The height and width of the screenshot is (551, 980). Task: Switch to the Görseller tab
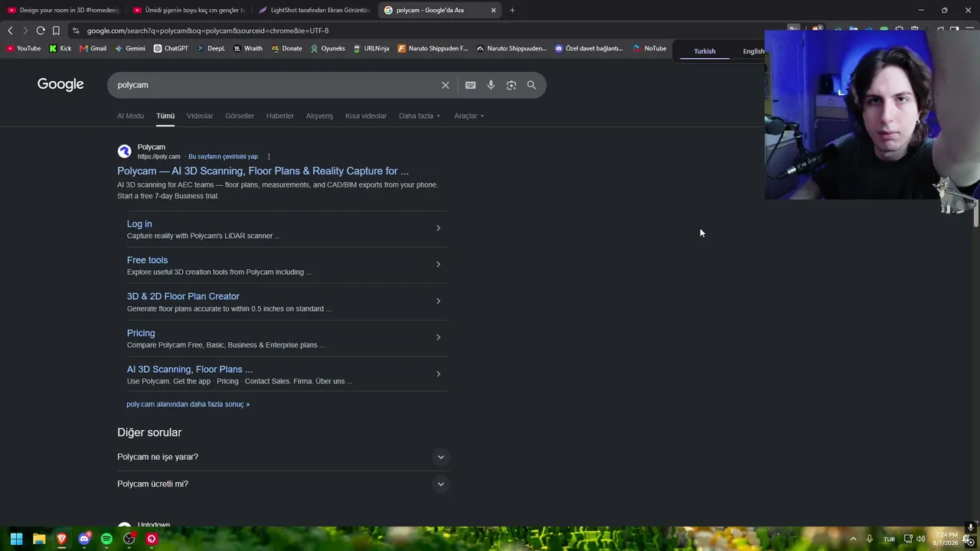[240, 116]
